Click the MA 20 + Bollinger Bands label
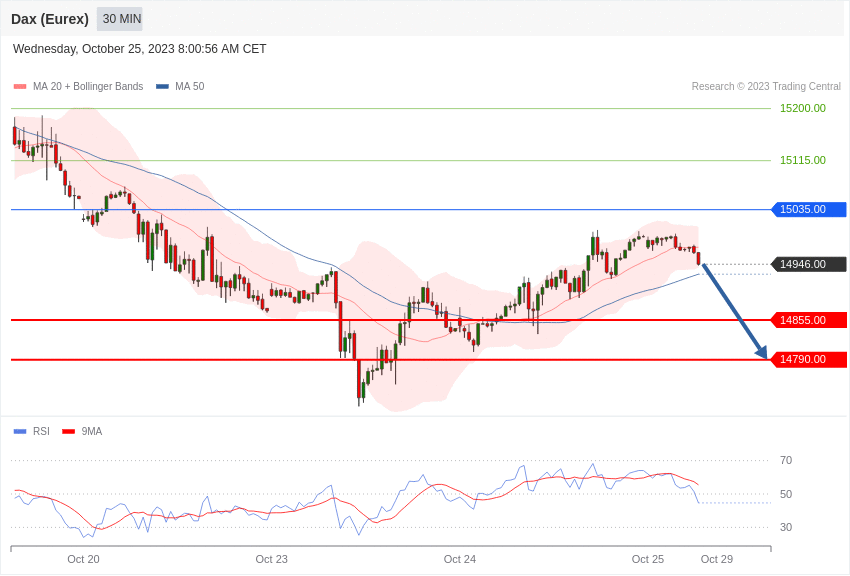 pos(88,87)
